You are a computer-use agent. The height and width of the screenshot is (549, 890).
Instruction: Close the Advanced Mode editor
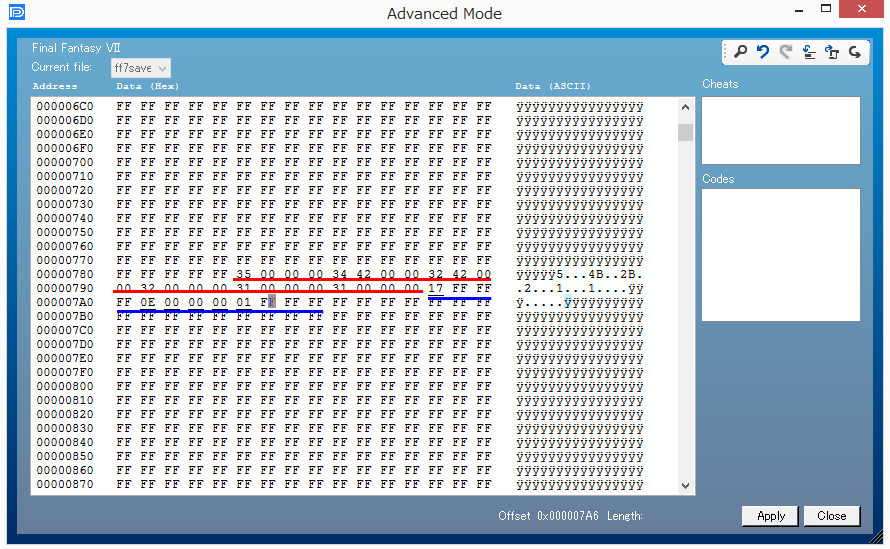(x=832, y=516)
